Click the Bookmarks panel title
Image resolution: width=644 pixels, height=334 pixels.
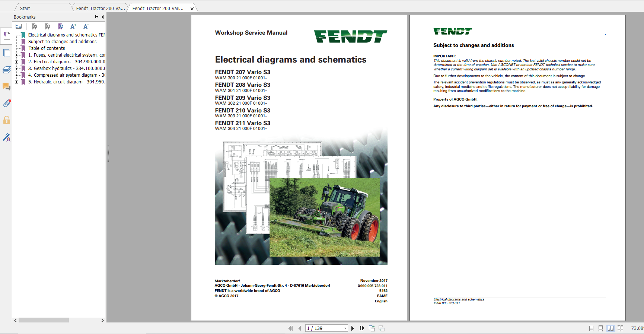point(25,17)
